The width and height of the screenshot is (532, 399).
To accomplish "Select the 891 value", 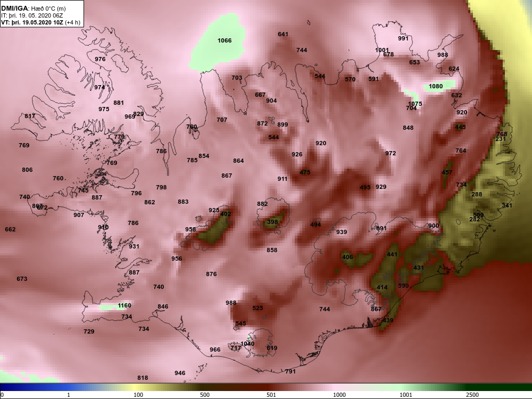I will pos(381,228).
